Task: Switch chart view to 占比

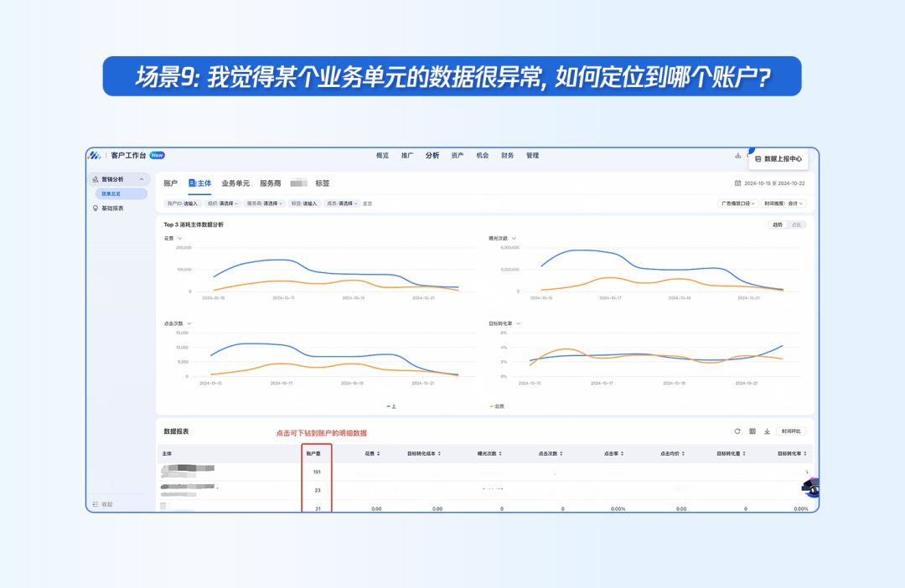Action: click(x=797, y=225)
